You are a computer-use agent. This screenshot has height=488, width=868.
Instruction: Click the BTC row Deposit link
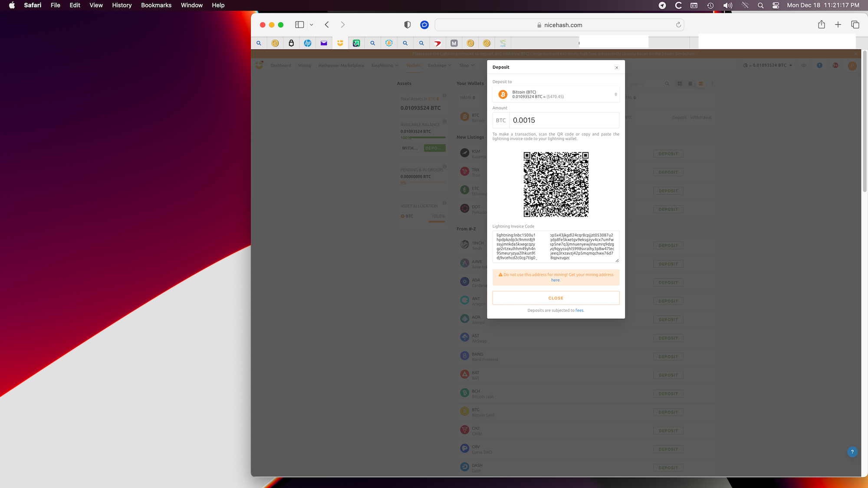click(x=679, y=118)
